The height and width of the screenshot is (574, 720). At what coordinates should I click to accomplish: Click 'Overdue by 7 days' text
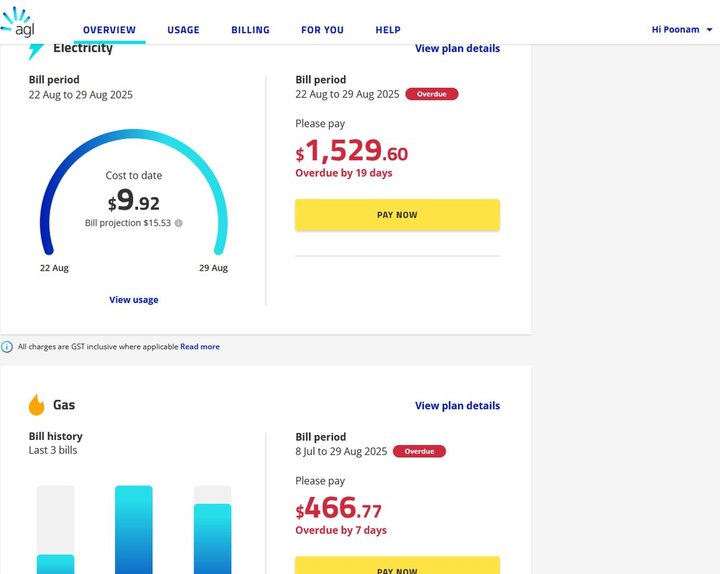point(341,530)
